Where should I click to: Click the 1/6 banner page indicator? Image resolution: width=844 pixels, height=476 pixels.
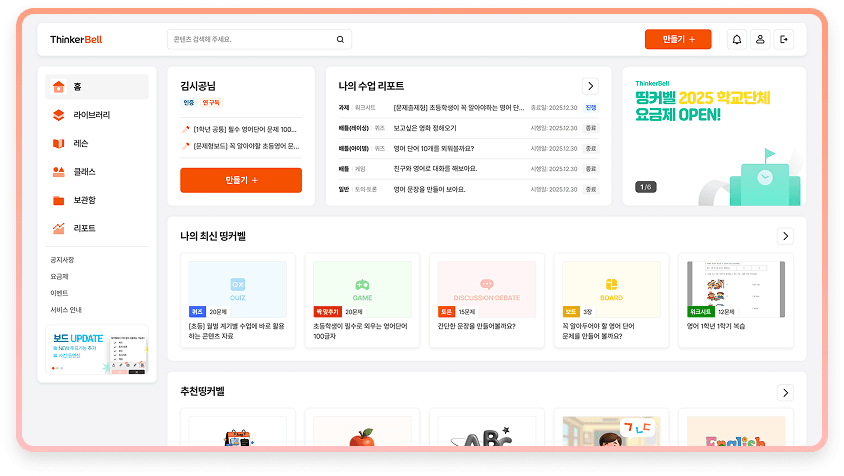coord(645,187)
